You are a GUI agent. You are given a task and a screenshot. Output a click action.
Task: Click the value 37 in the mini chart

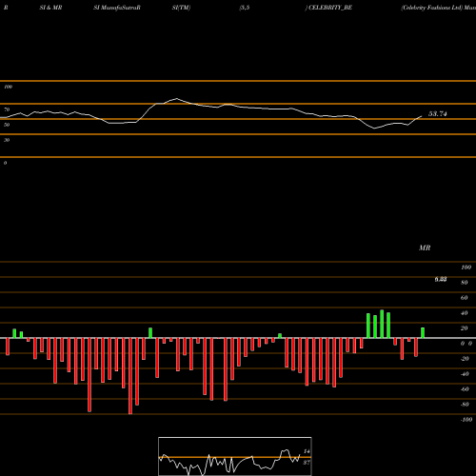(307, 463)
